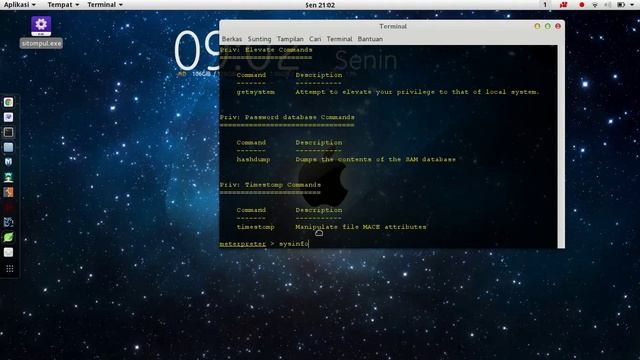Close the Terminal window with the red button
The image size is (640, 360).
(558, 26)
